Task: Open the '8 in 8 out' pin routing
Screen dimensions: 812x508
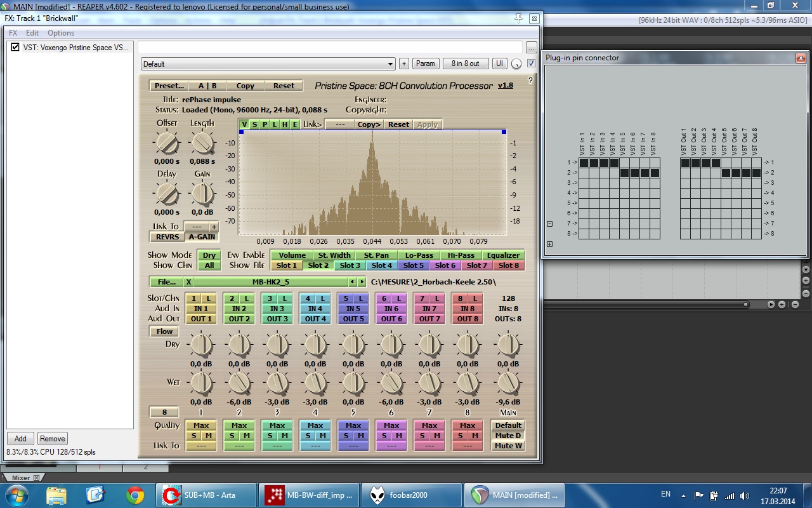Action: pos(465,63)
